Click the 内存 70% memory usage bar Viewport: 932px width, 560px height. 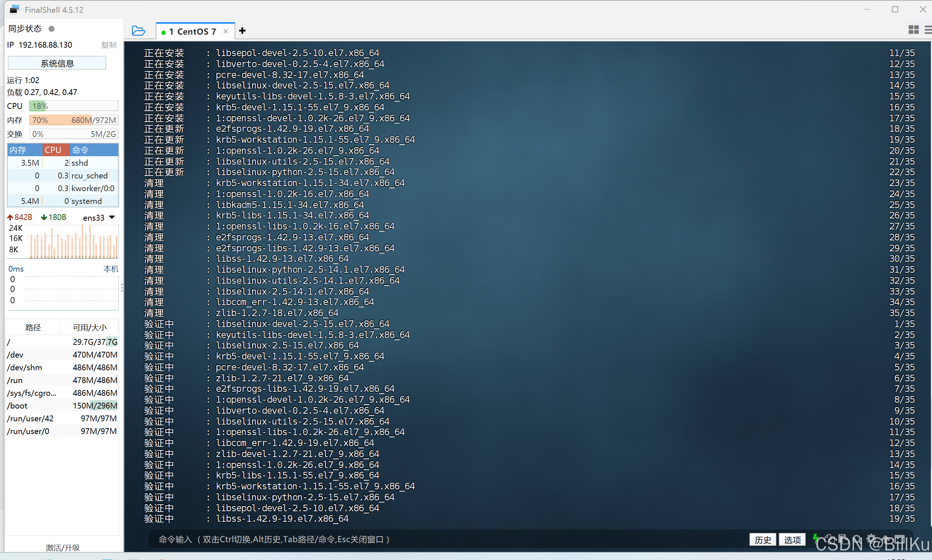(x=74, y=120)
